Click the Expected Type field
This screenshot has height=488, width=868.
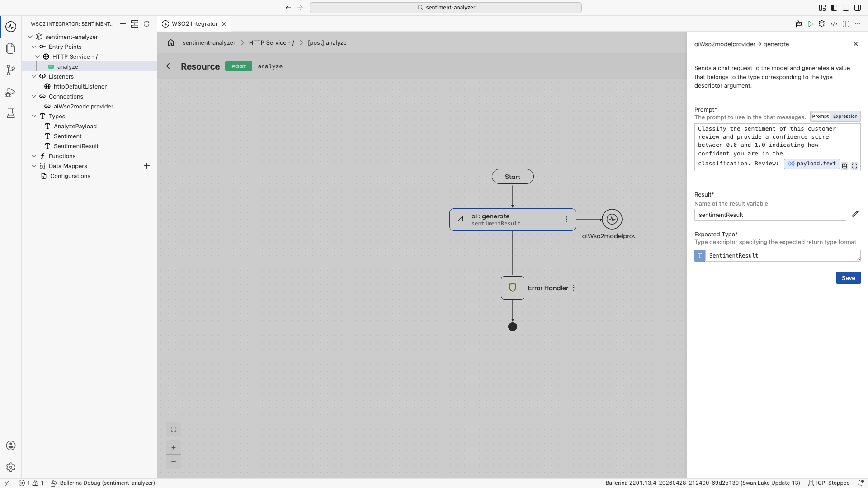[783, 256]
